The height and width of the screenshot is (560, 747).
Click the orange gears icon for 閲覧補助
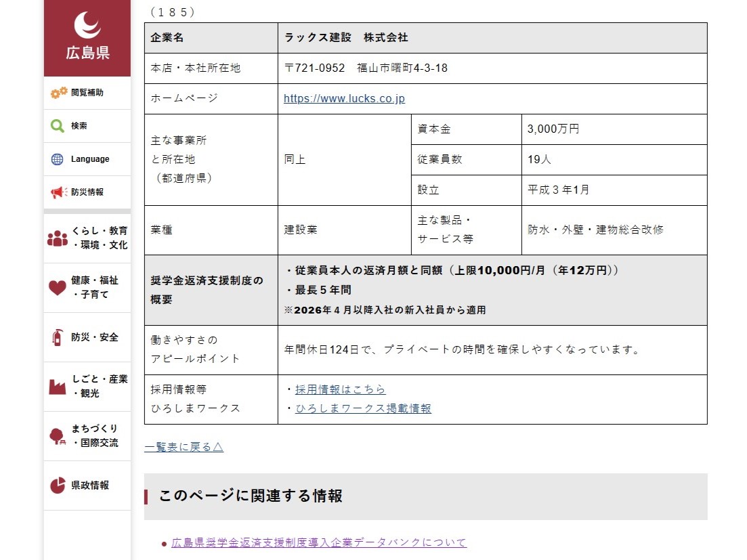(x=59, y=93)
